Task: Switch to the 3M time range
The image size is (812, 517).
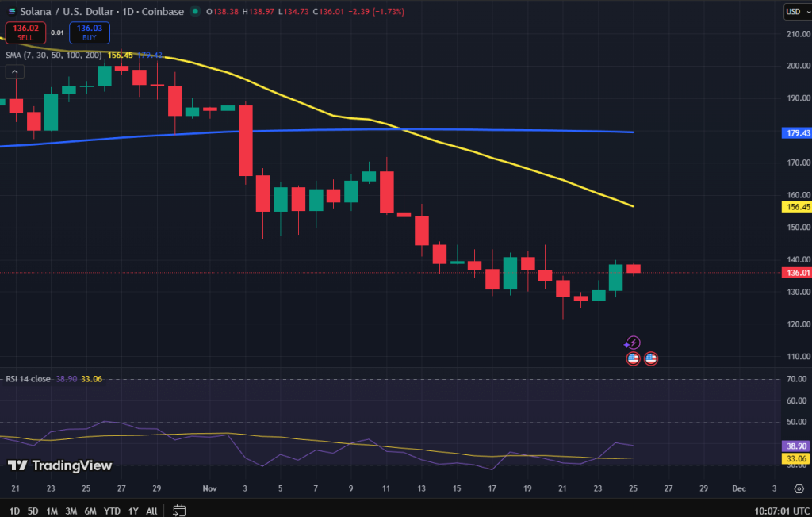Action: point(71,511)
